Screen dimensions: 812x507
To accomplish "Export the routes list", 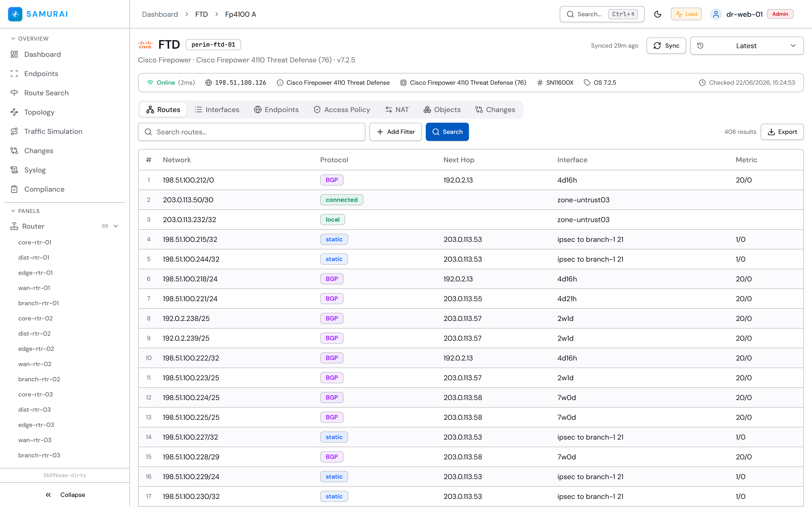I will pos(782,132).
